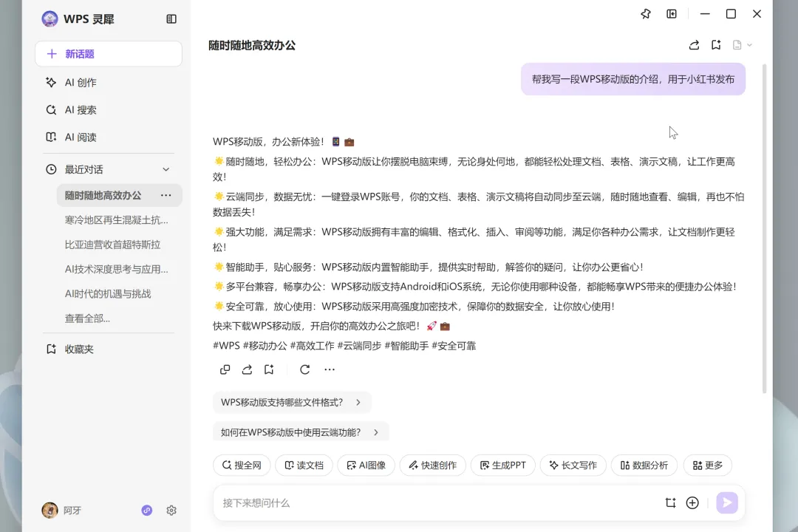The height and width of the screenshot is (532, 798).
Task: Close the WPS 灵犀 window
Action: [757, 14]
